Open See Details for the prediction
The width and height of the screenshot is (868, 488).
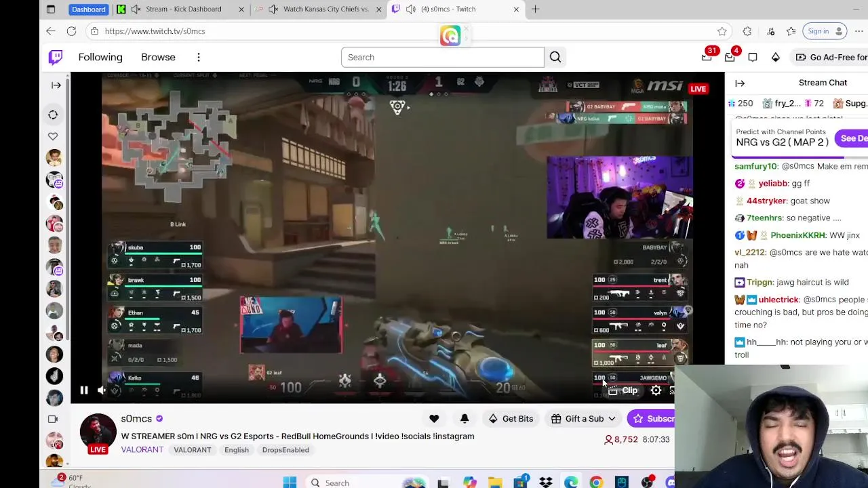pos(852,138)
